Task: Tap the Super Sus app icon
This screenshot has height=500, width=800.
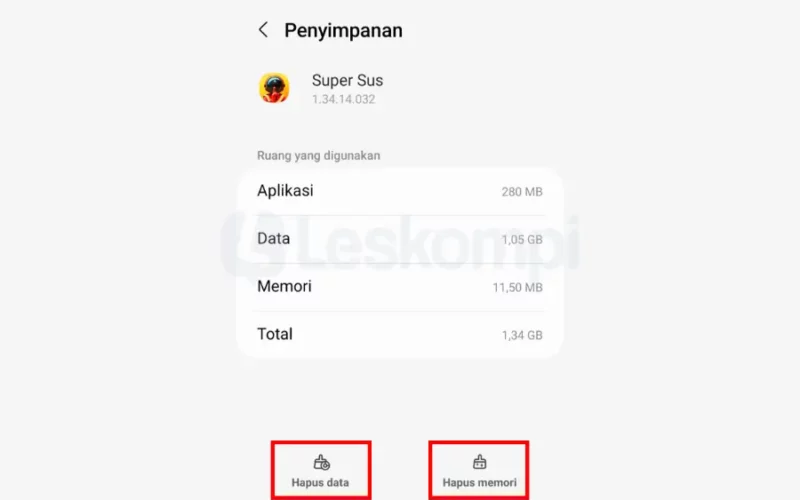Action: click(x=274, y=88)
